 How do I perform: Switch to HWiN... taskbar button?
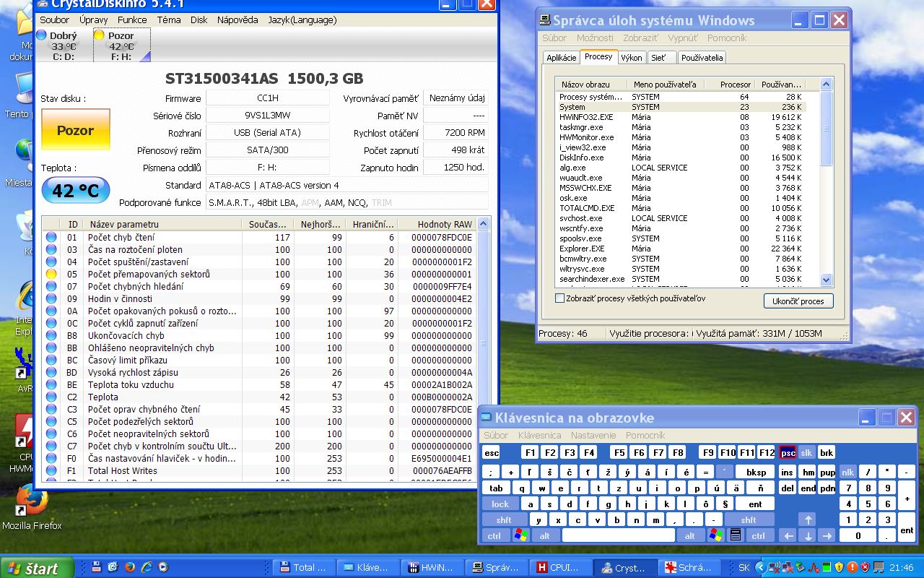pos(432,567)
